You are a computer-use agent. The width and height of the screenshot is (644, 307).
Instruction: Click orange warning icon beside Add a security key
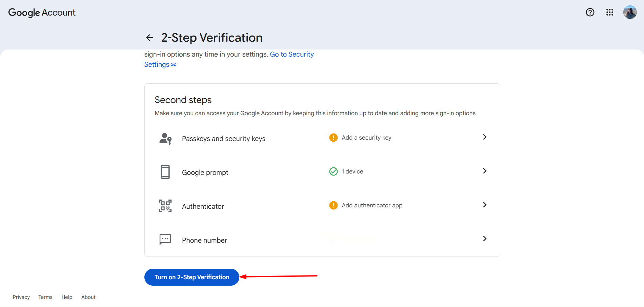click(334, 138)
